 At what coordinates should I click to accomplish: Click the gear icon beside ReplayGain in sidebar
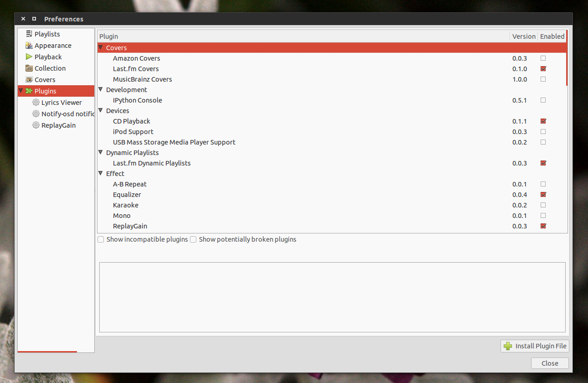(36, 125)
